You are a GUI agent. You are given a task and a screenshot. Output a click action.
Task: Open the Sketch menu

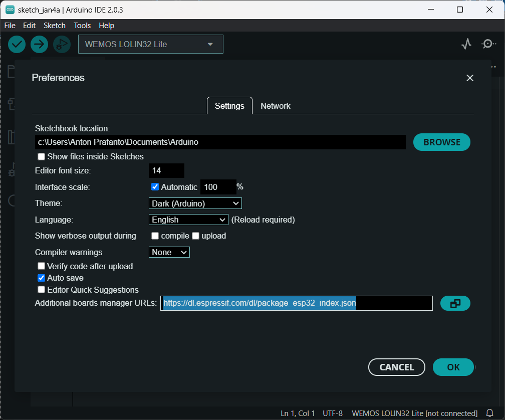(55, 26)
